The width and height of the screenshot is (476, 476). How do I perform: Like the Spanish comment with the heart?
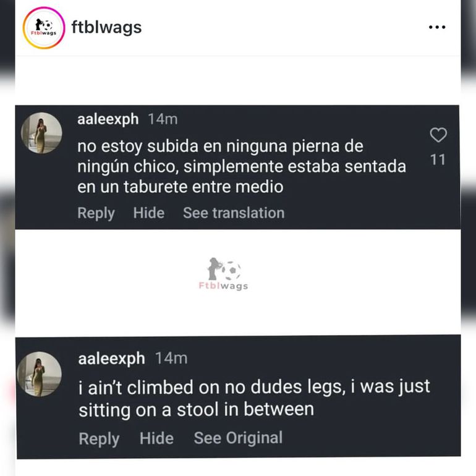(438, 135)
